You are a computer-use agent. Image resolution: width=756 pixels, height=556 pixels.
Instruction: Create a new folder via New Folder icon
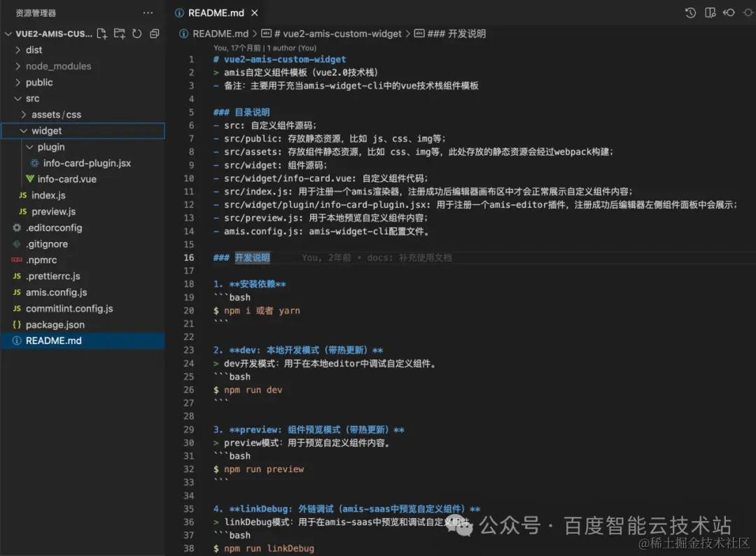pos(118,33)
